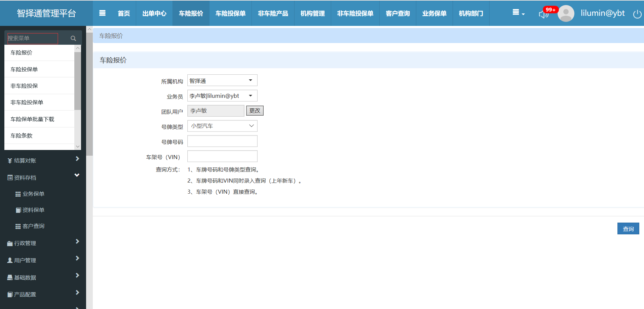Focus the 搜索菜单 search field

[x=33, y=38]
